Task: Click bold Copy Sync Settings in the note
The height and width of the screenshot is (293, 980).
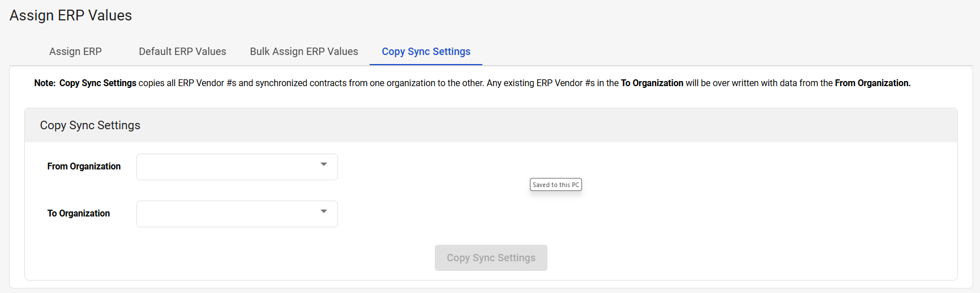Action: click(98, 83)
